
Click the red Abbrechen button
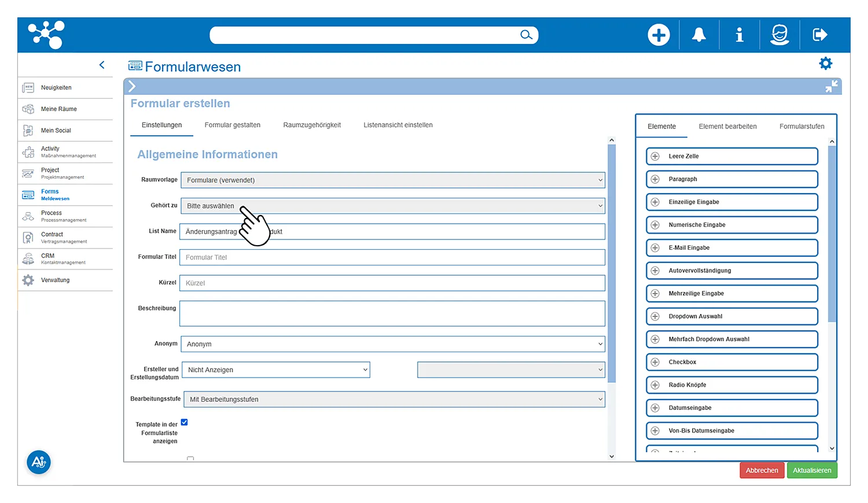pos(762,471)
